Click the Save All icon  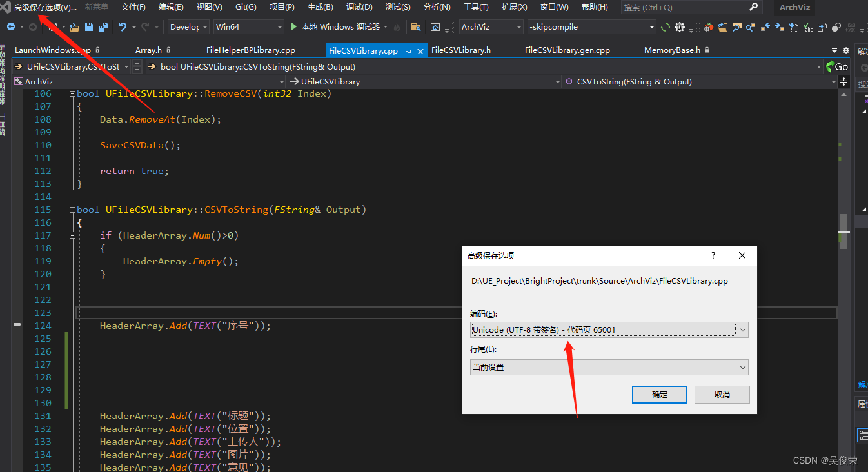coord(103,27)
